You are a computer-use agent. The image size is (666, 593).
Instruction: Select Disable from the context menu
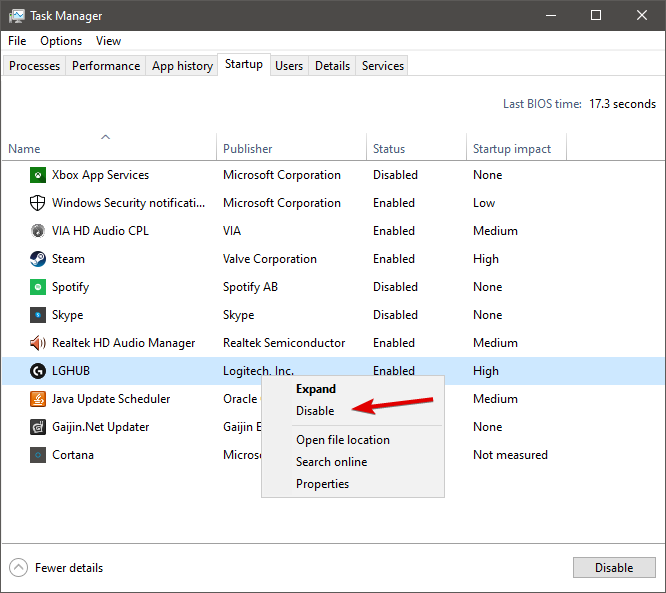(x=315, y=411)
